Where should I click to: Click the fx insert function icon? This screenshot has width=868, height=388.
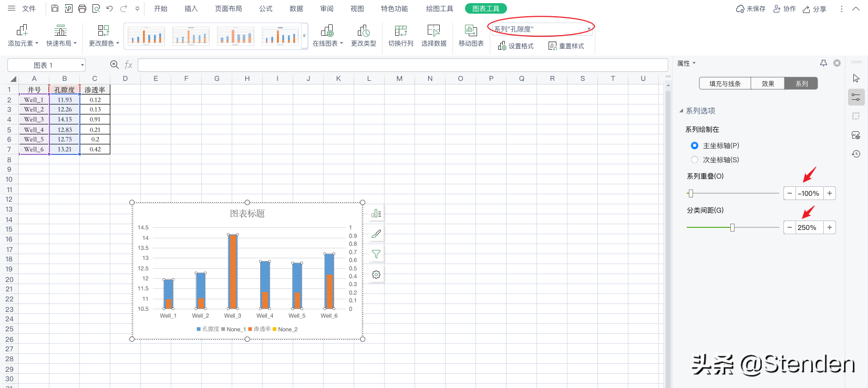click(128, 65)
